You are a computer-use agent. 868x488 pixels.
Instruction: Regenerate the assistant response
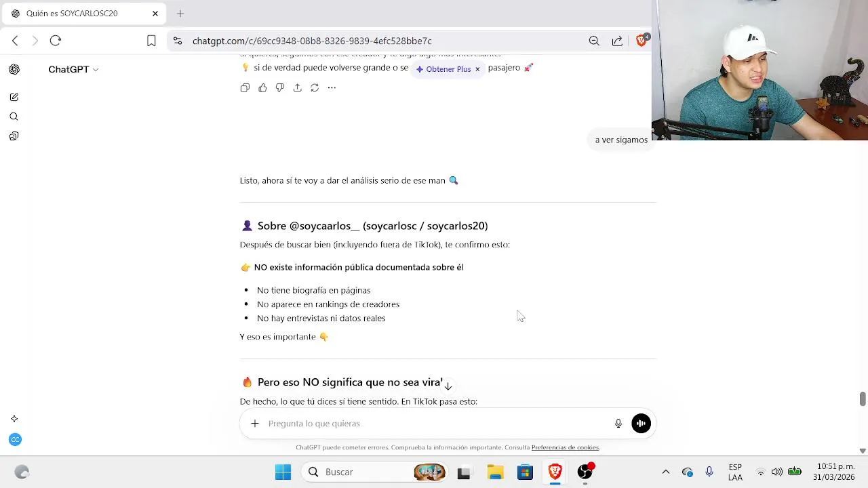click(x=315, y=87)
